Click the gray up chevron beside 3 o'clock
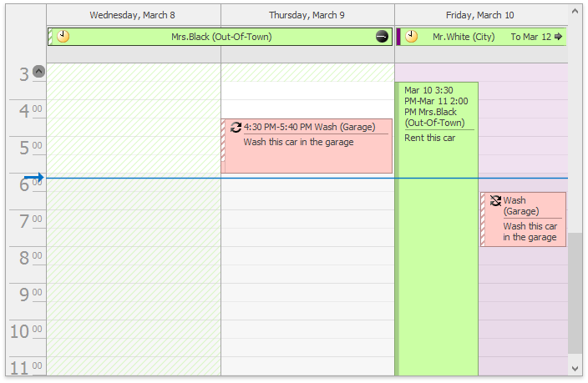 tap(38, 71)
